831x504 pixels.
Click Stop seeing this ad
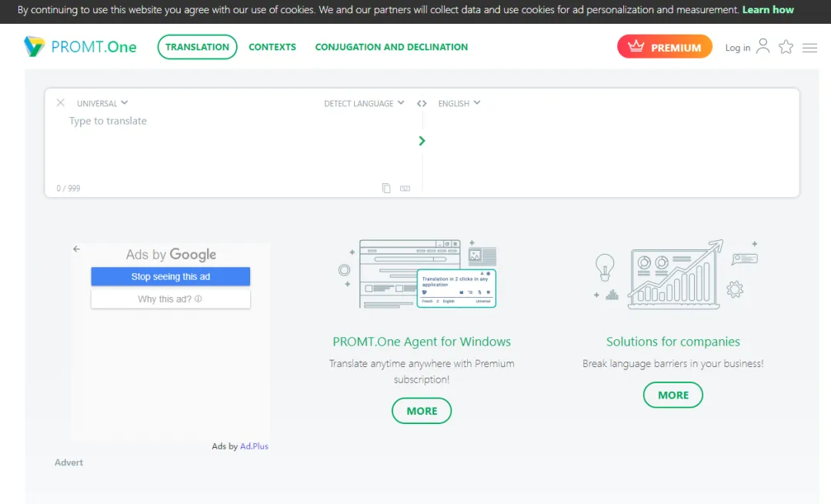171,277
